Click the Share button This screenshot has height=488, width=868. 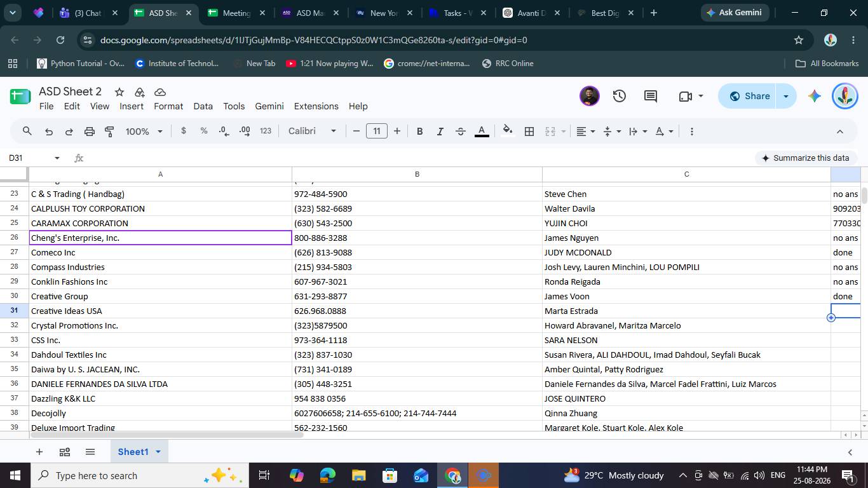pyautogui.click(x=749, y=96)
